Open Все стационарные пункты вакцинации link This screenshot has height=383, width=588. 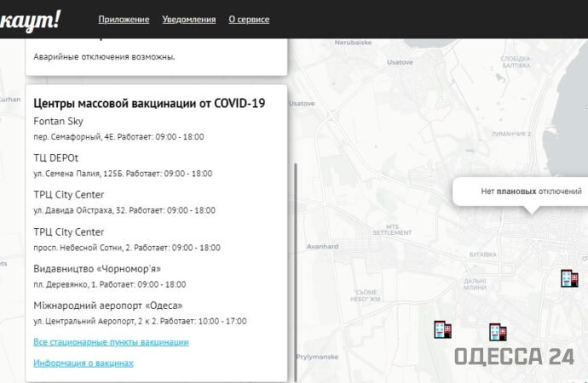pyautogui.click(x=111, y=342)
